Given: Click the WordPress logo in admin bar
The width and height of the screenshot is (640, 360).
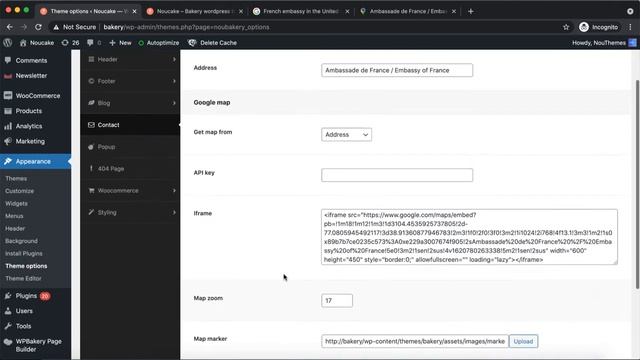Looking at the screenshot, I should pos(7,42).
